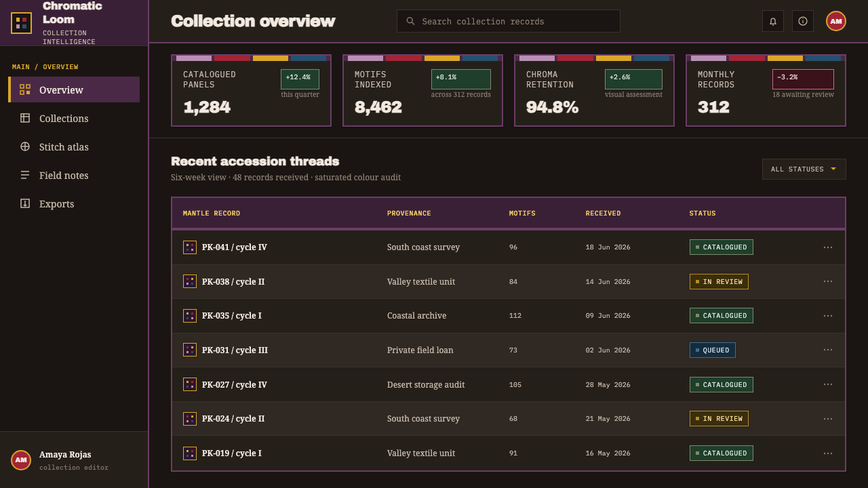The image size is (868, 488).
Task: Navigate to Field notes
Action: [x=74, y=175]
